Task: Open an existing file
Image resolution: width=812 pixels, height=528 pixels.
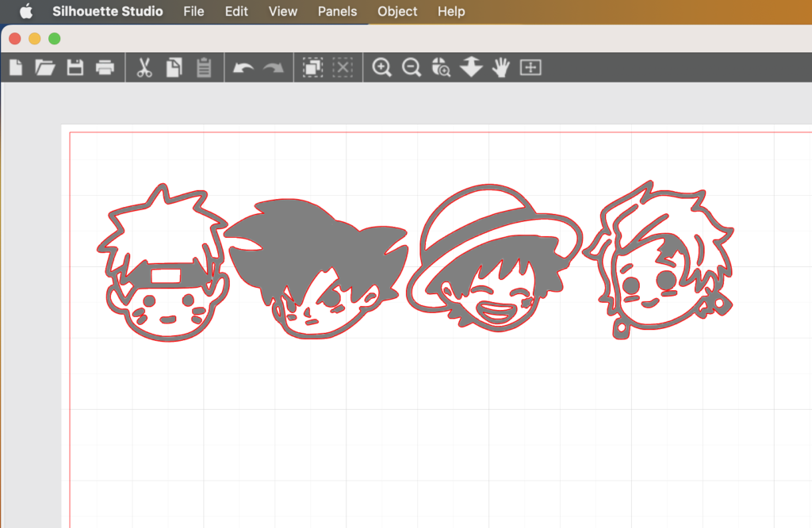Action: (45, 67)
